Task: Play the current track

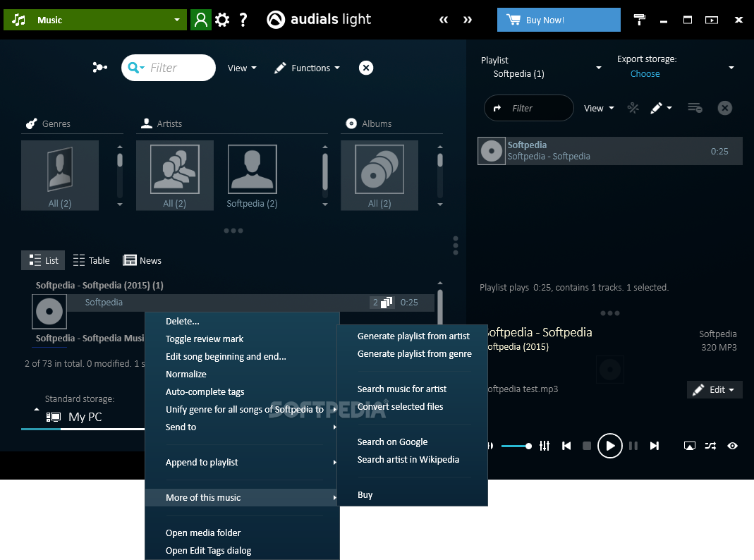Action: 609,446
